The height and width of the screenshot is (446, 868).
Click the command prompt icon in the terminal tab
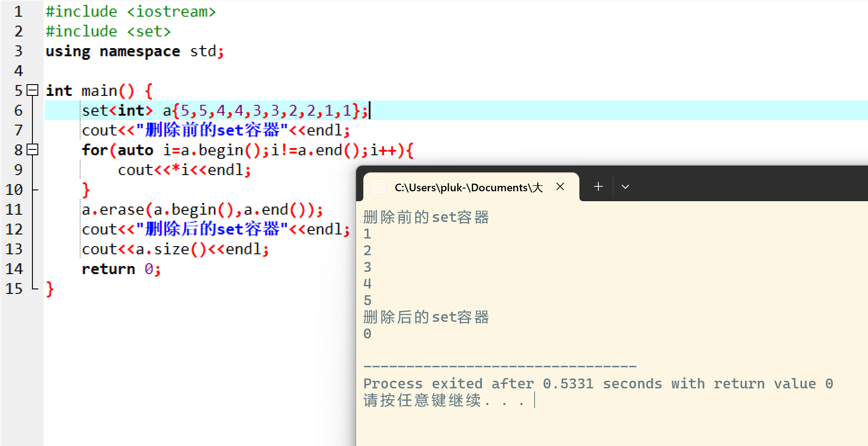[x=379, y=187]
